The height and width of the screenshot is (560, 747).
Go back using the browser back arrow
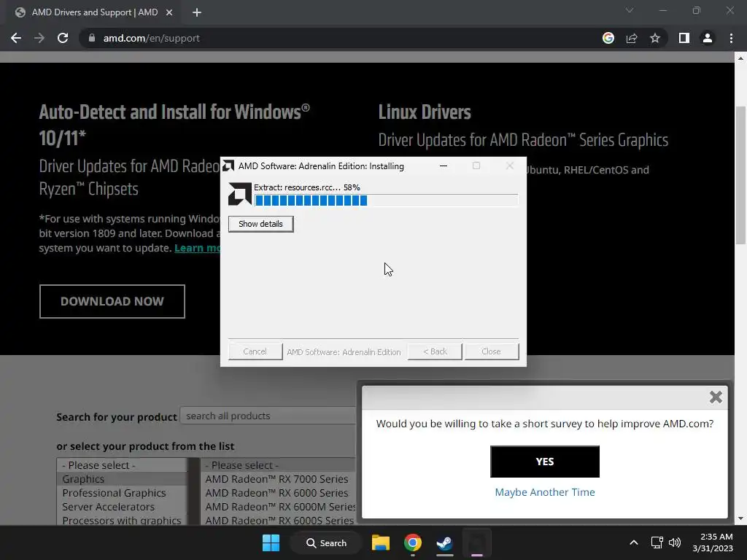click(x=16, y=38)
